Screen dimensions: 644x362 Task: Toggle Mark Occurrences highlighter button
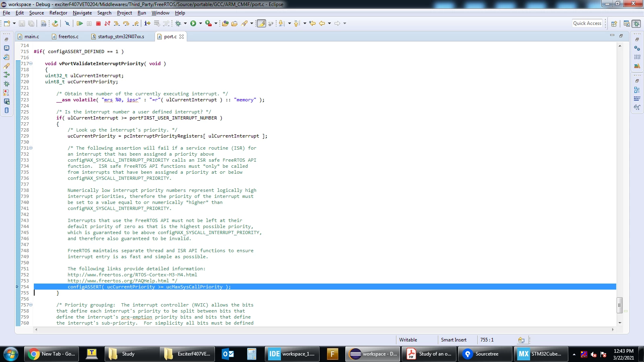pyautogui.click(x=261, y=23)
